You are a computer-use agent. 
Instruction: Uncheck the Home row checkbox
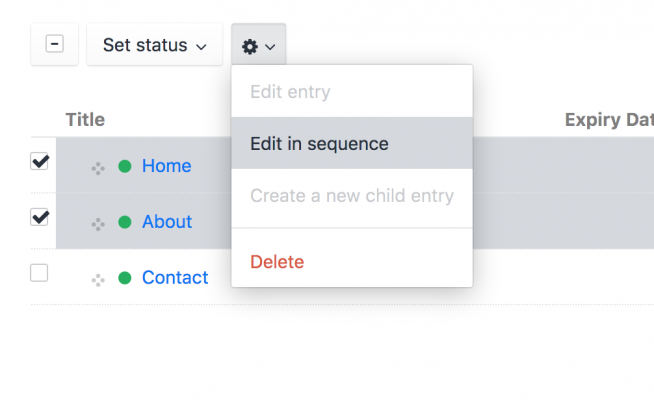(40, 161)
